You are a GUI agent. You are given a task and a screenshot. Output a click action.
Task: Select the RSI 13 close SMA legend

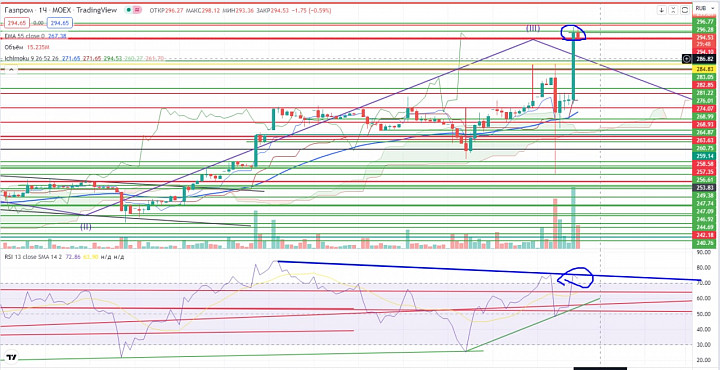click(64, 257)
